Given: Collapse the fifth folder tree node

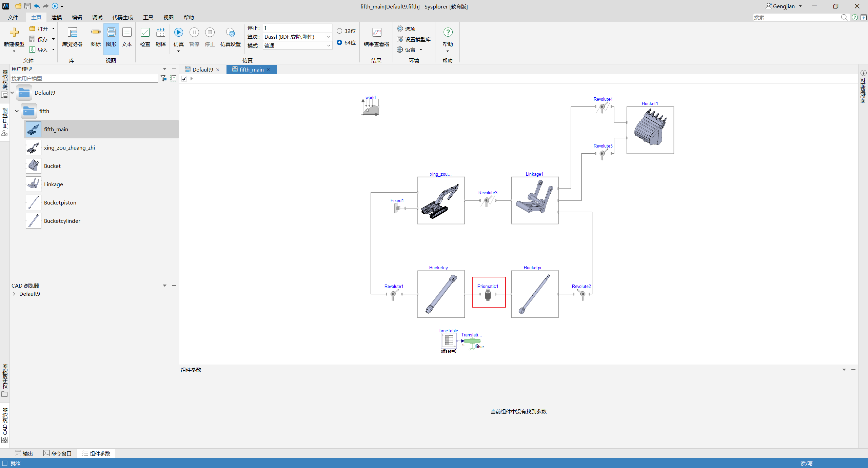Looking at the screenshot, I should tap(17, 111).
